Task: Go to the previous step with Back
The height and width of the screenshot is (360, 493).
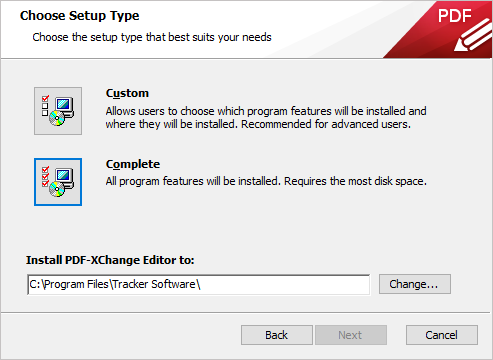Action: pos(277,335)
